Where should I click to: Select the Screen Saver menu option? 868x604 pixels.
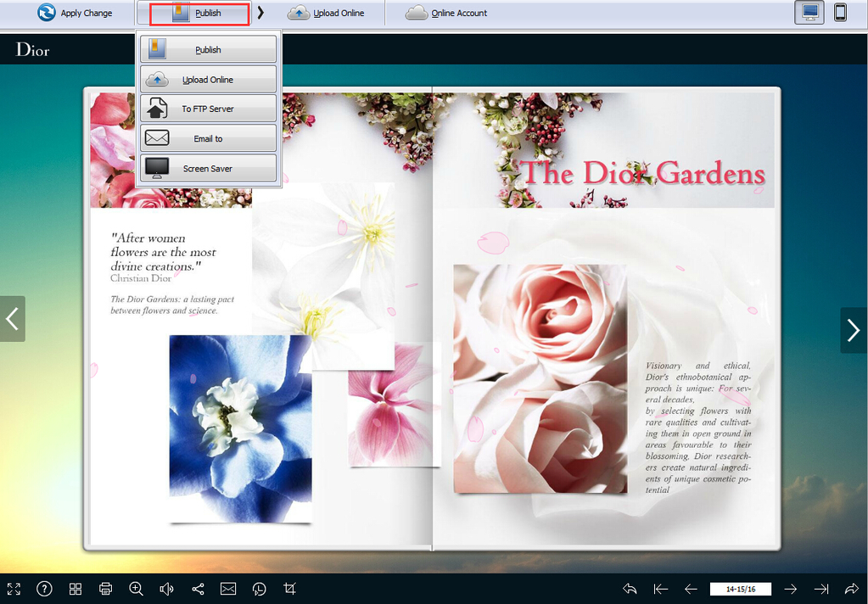tap(208, 168)
